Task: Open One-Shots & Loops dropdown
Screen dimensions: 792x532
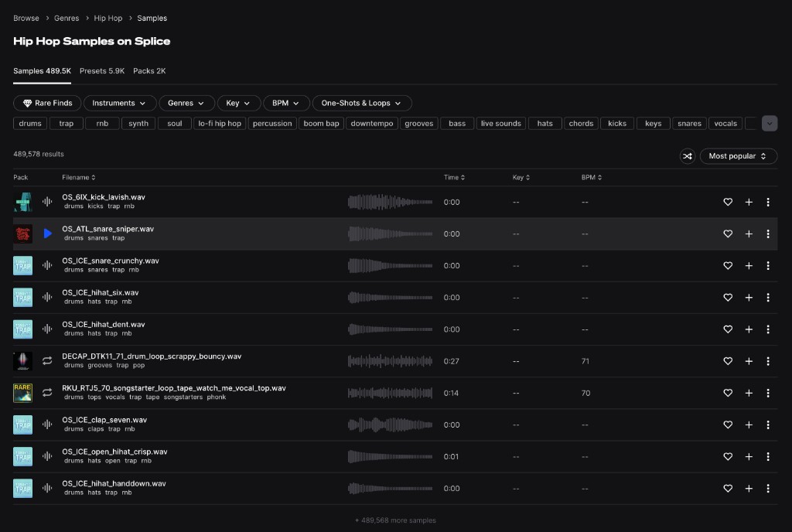Action: [362, 103]
